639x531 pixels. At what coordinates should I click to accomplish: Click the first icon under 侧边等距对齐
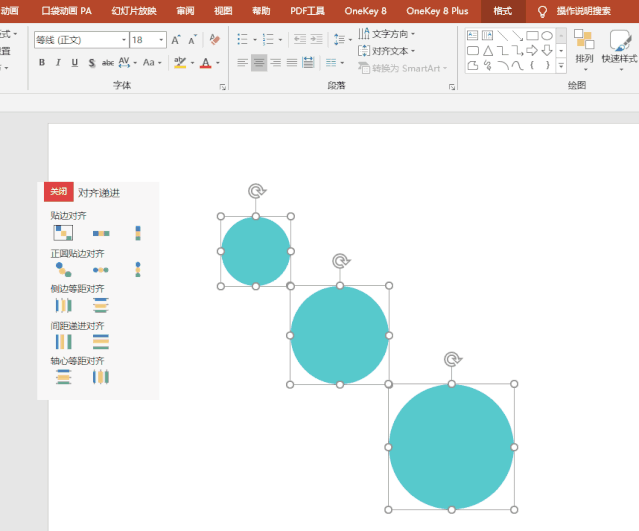63,305
